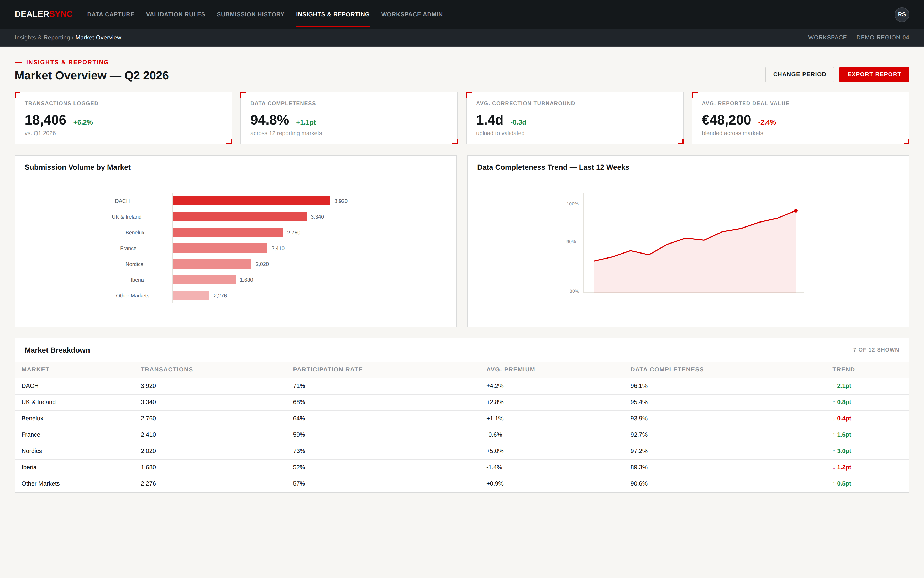Sort by Market column header
Screen dimensions: 924x578
click(35, 369)
